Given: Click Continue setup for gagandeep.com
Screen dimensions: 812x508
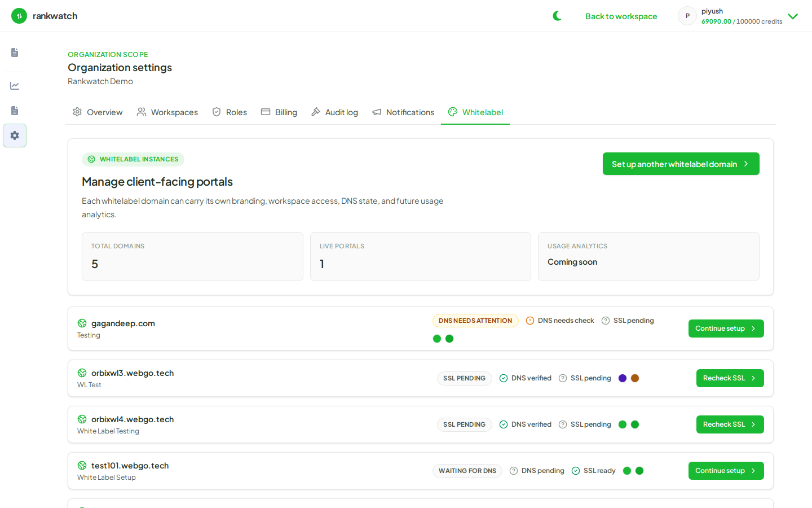Looking at the screenshot, I should (x=726, y=329).
